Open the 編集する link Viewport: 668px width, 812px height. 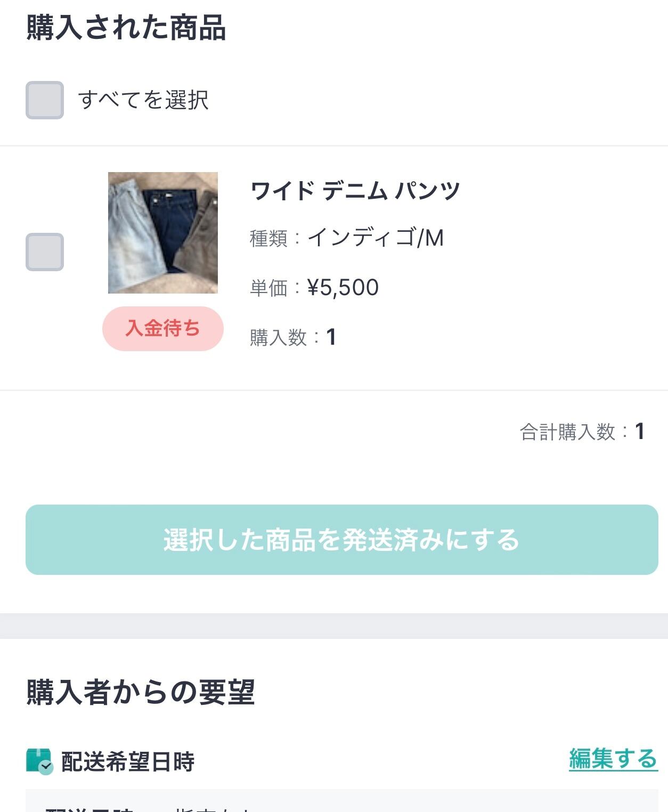pyautogui.click(x=613, y=759)
